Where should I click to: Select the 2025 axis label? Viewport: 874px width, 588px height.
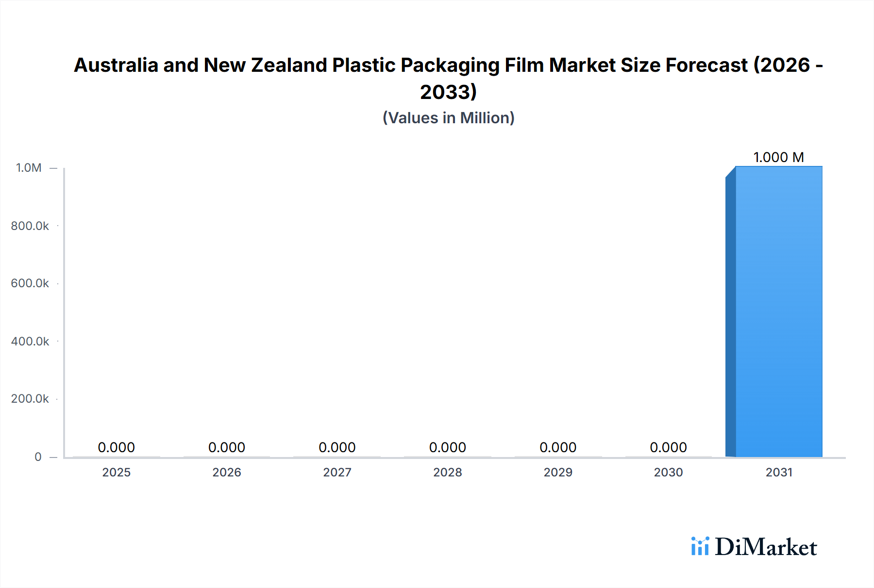116,472
